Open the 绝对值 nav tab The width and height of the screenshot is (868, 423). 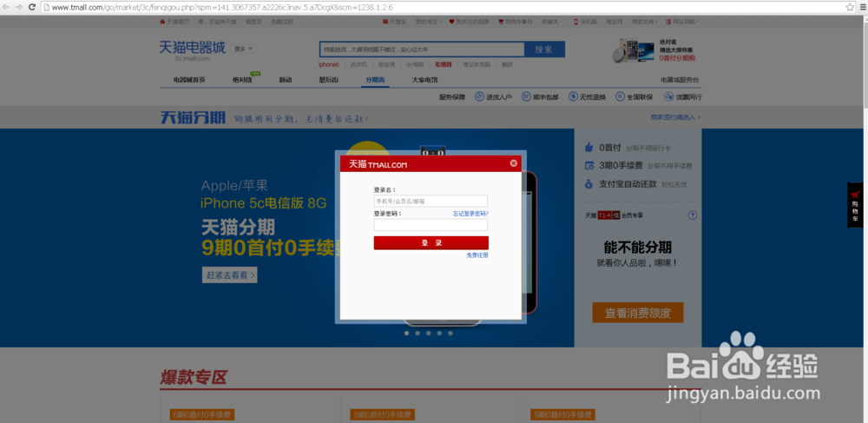(x=242, y=80)
